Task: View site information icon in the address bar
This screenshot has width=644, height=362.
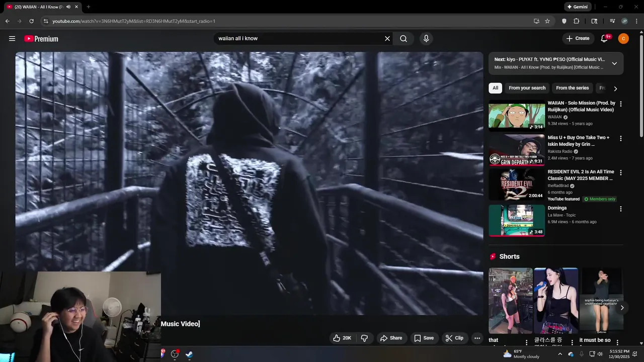Action: [45, 21]
